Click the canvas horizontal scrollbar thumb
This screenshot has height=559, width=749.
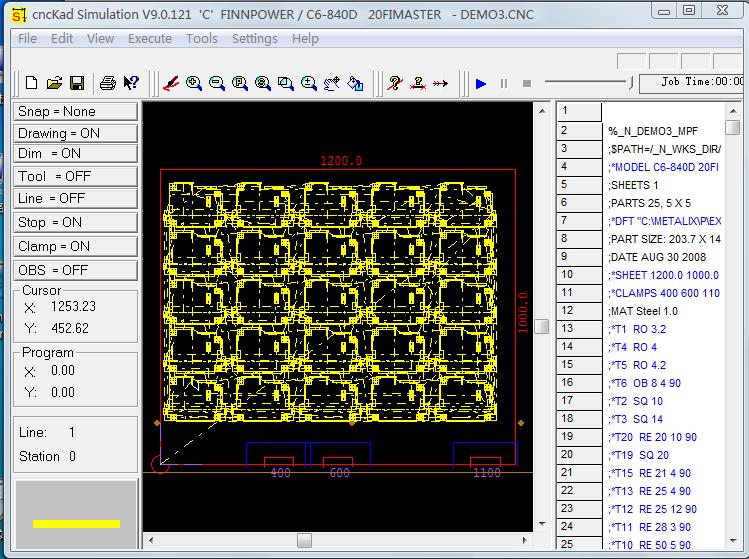pos(304,540)
